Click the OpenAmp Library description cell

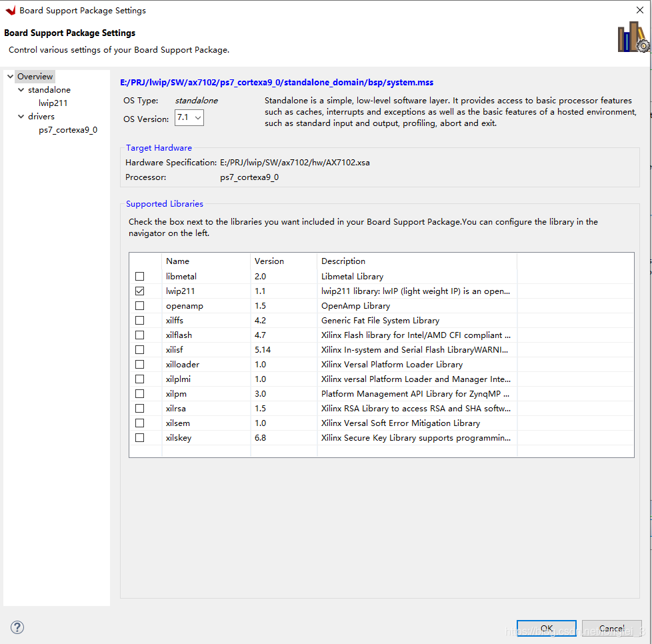point(355,306)
